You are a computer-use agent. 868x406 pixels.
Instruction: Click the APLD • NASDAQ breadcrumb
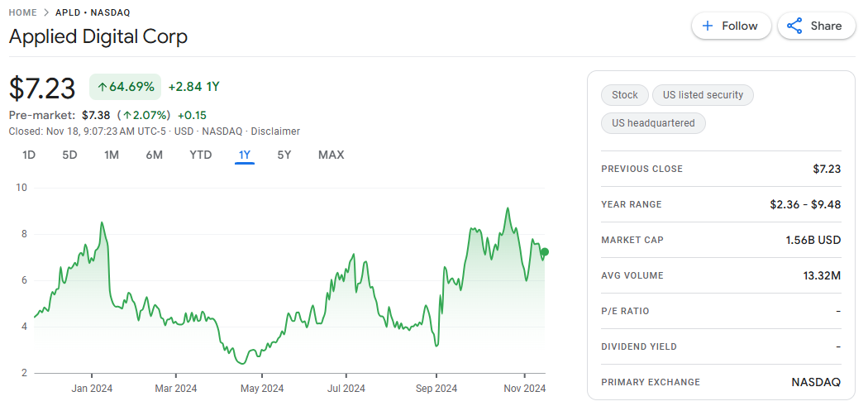coord(93,12)
